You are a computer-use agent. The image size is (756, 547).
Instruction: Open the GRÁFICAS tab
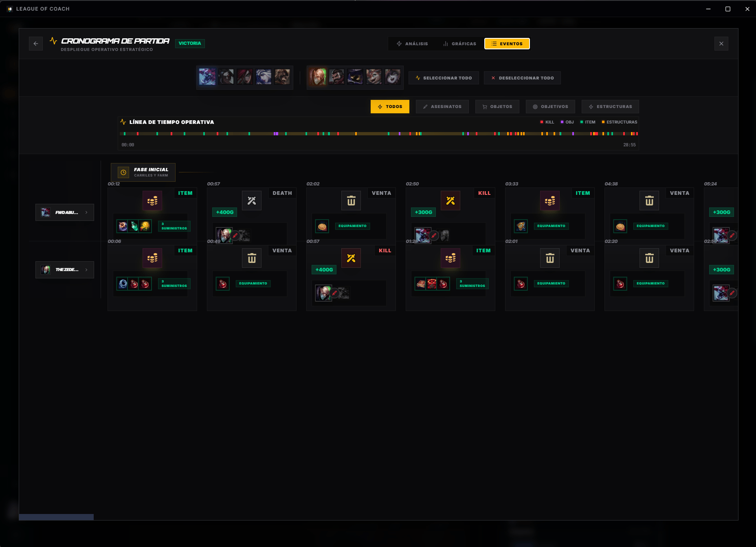[459, 44]
